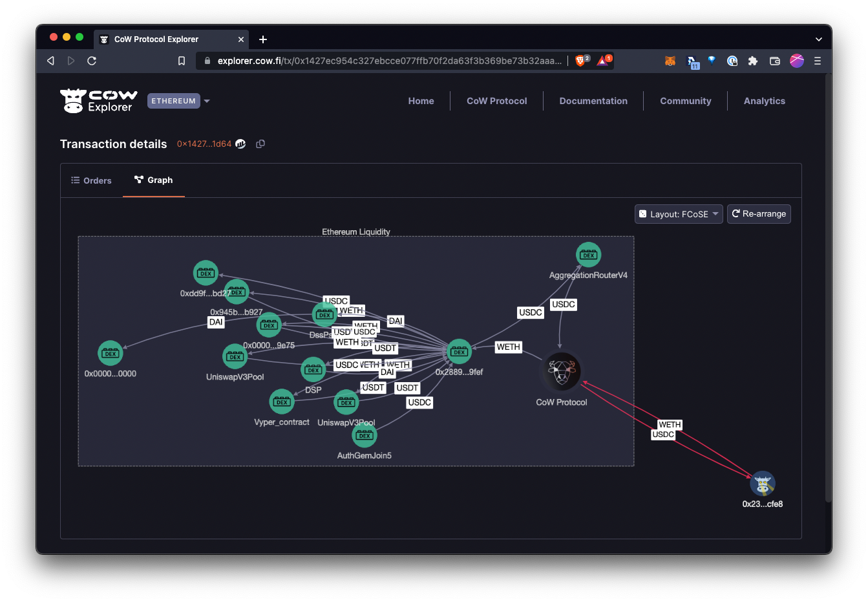
Task: Go to the Analytics page
Action: click(764, 101)
